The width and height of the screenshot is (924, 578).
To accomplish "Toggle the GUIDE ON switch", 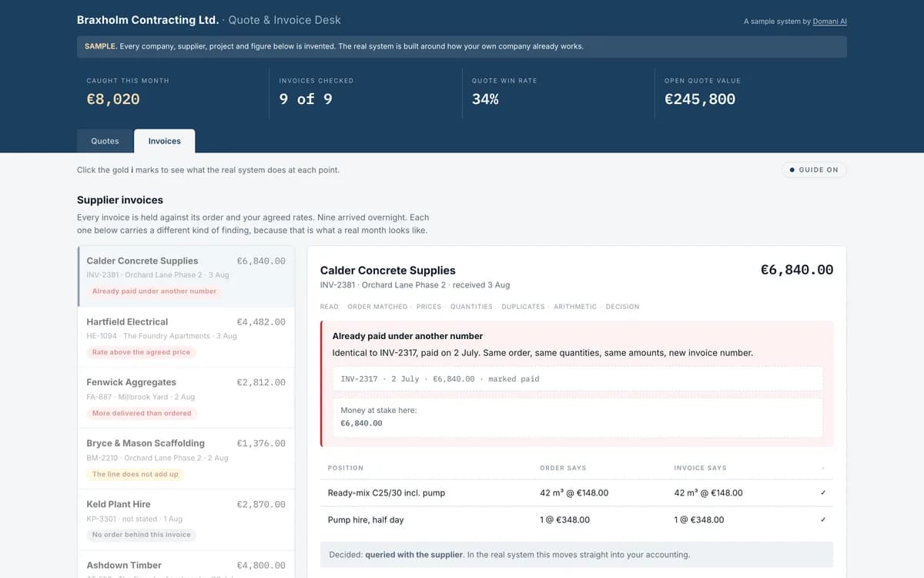I will [814, 170].
